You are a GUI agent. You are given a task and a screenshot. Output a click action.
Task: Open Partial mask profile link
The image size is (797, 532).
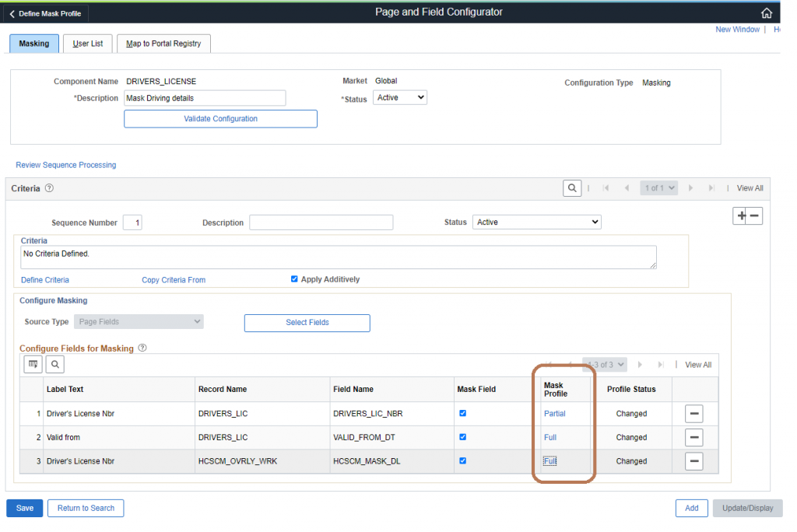554,414
